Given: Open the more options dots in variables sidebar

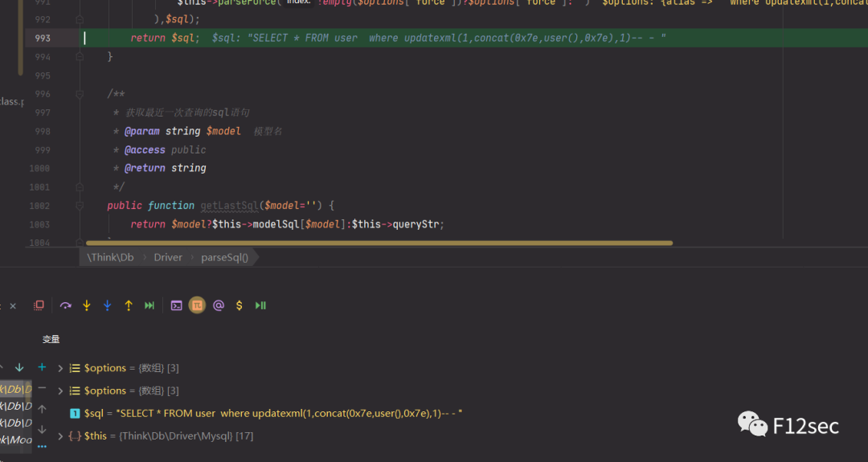Looking at the screenshot, I should point(42,447).
